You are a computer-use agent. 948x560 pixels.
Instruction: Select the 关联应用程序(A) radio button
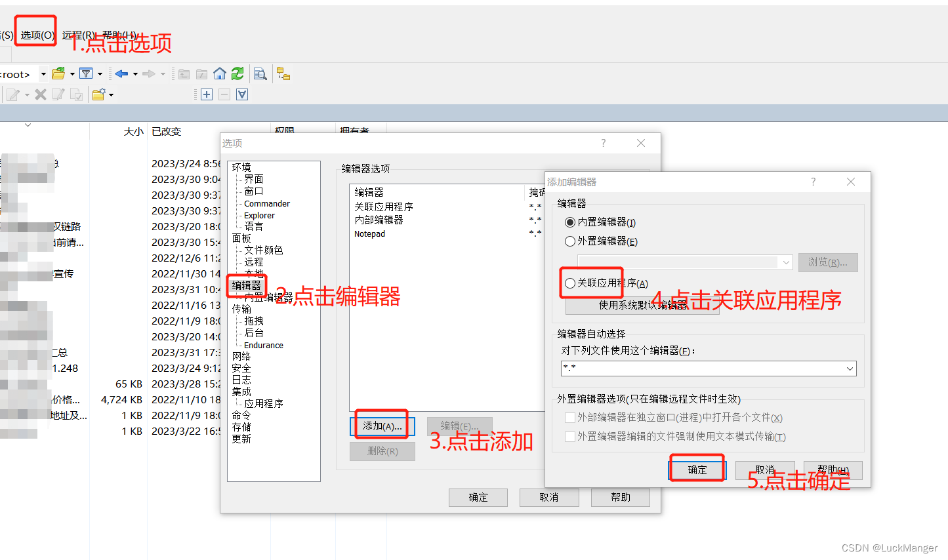coord(570,283)
